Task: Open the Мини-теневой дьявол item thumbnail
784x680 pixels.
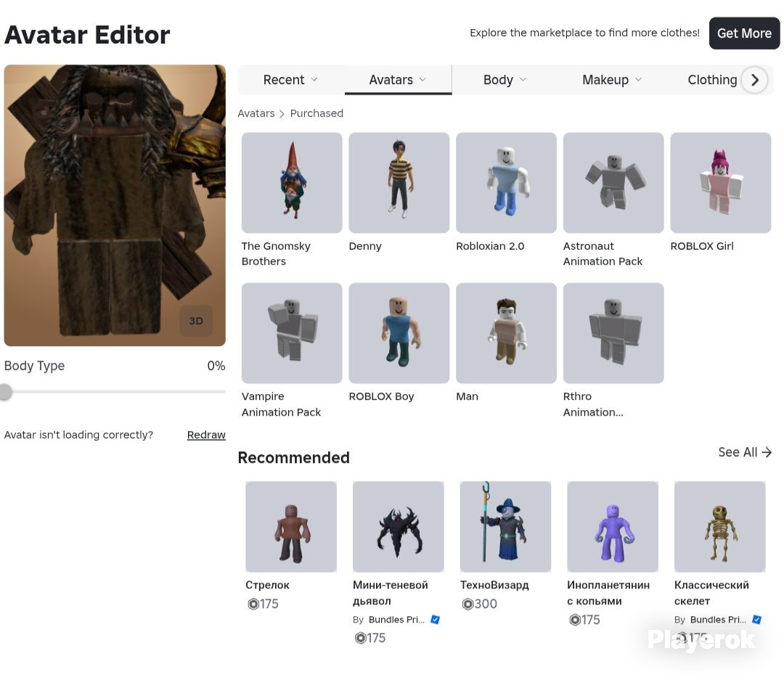Action: [398, 526]
